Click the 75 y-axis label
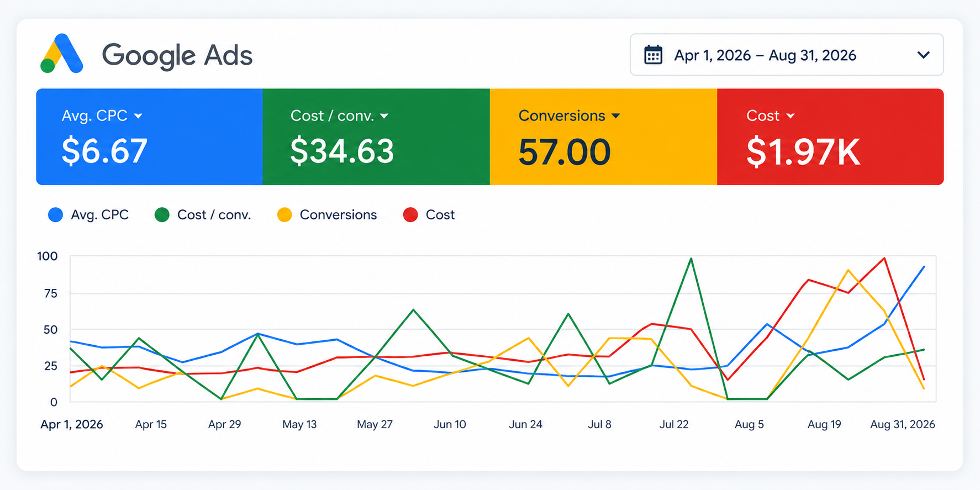Screen dimensions: 980x490 50,293
